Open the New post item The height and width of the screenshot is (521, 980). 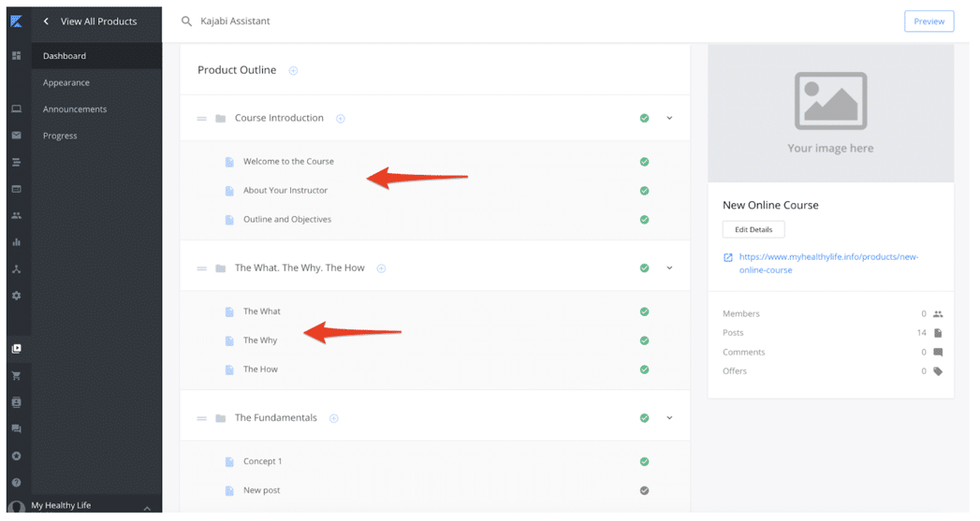coord(261,490)
